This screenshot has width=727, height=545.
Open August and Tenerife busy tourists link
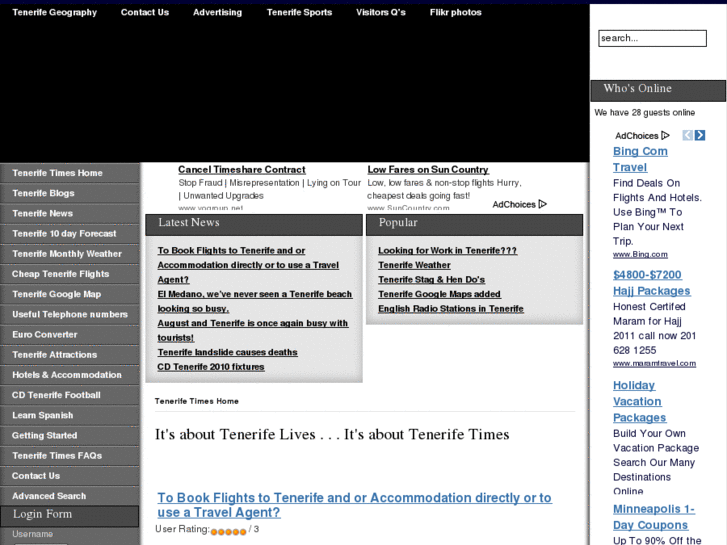pos(253,330)
